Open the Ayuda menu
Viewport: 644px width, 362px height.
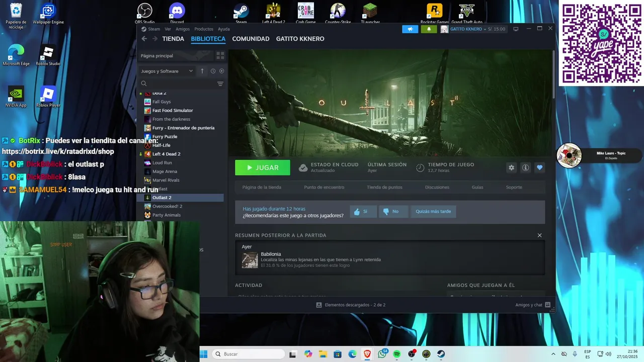click(x=224, y=29)
